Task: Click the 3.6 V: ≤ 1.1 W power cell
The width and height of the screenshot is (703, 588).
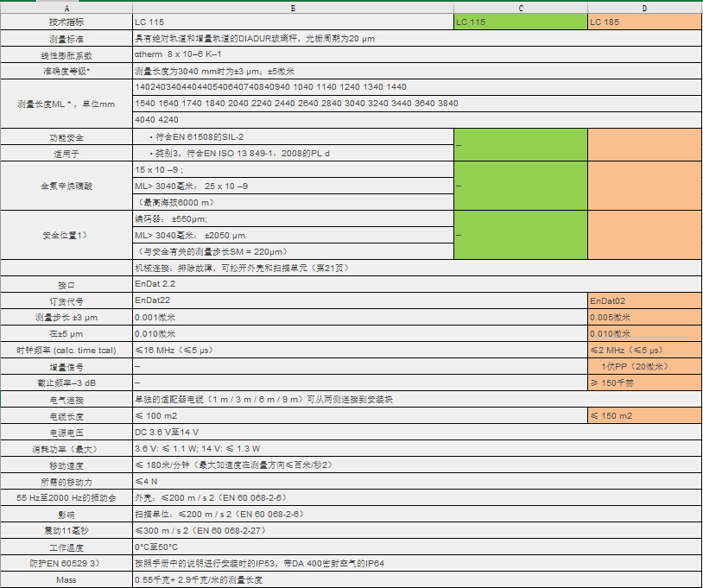Action: coord(417,448)
